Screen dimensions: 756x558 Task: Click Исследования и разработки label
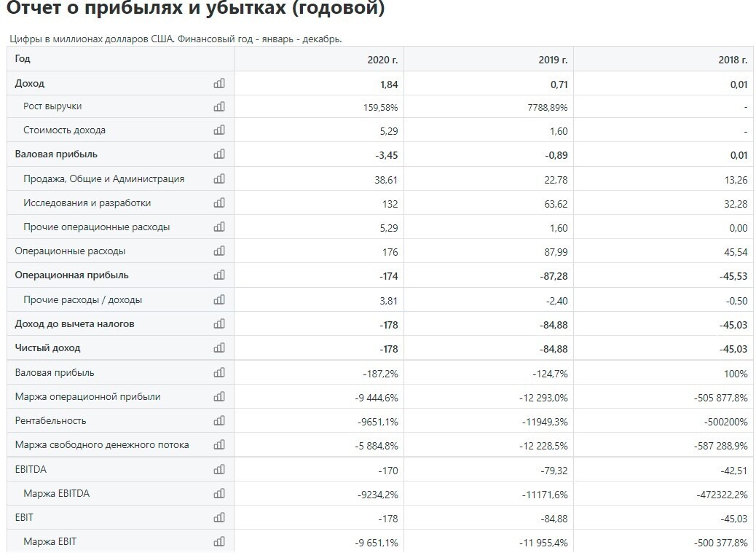pos(87,203)
